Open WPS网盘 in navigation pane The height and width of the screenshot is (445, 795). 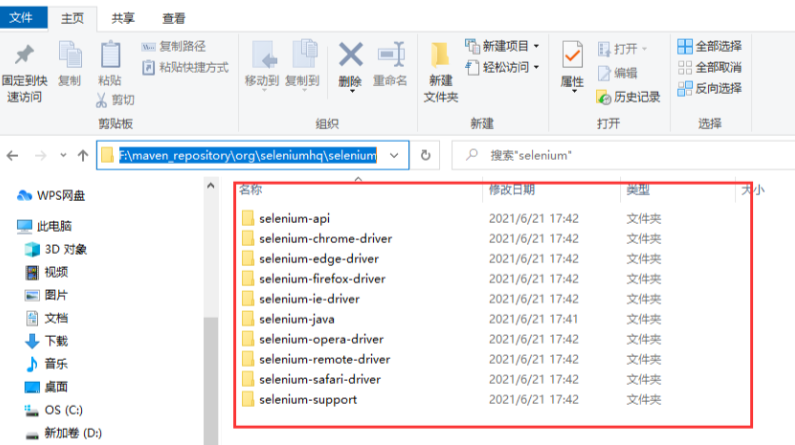(x=51, y=196)
